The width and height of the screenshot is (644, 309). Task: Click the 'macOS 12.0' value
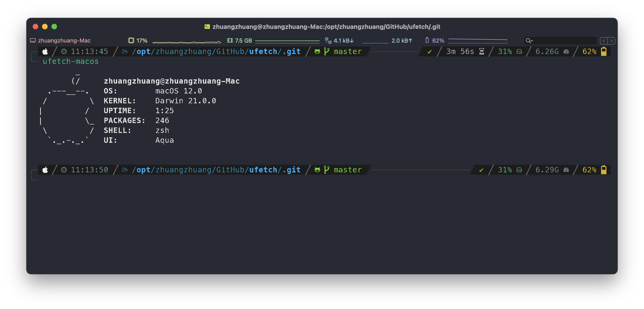[x=179, y=91]
